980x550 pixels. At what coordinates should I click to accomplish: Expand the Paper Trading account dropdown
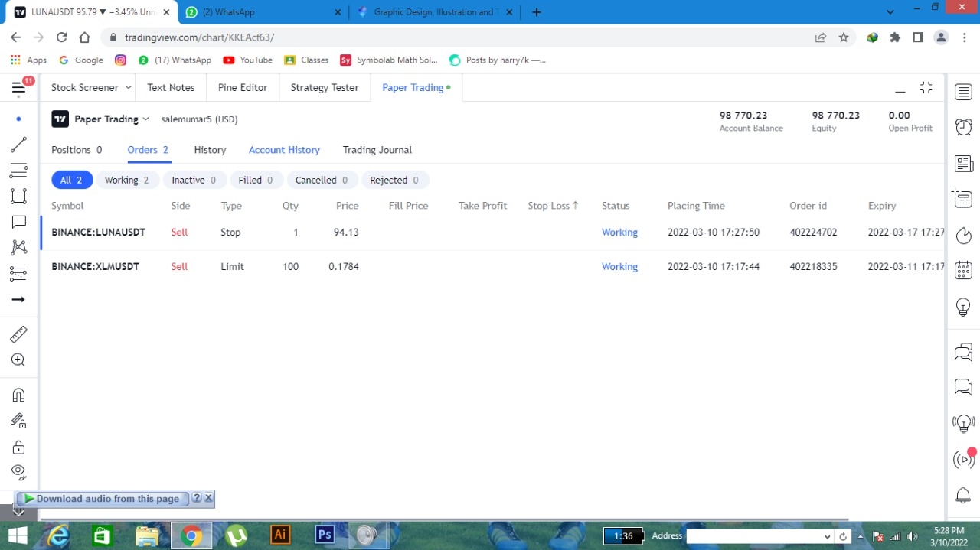pos(145,119)
